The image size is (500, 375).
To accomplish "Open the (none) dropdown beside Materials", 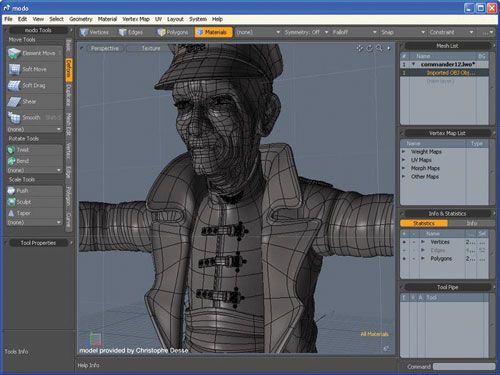I will pyautogui.click(x=258, y=32).
